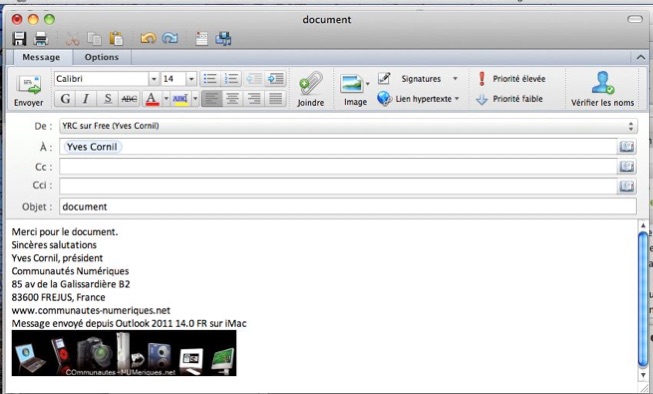653x394 pixels.
Task: Insert an Image
Action: coord(352,90)
